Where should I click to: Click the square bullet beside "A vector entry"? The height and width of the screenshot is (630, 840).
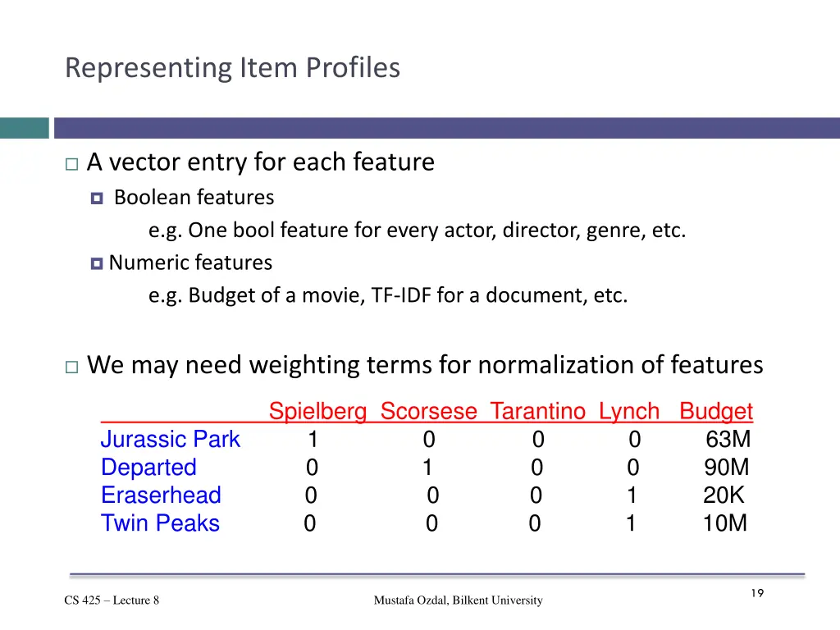click(x=72, y=164)
